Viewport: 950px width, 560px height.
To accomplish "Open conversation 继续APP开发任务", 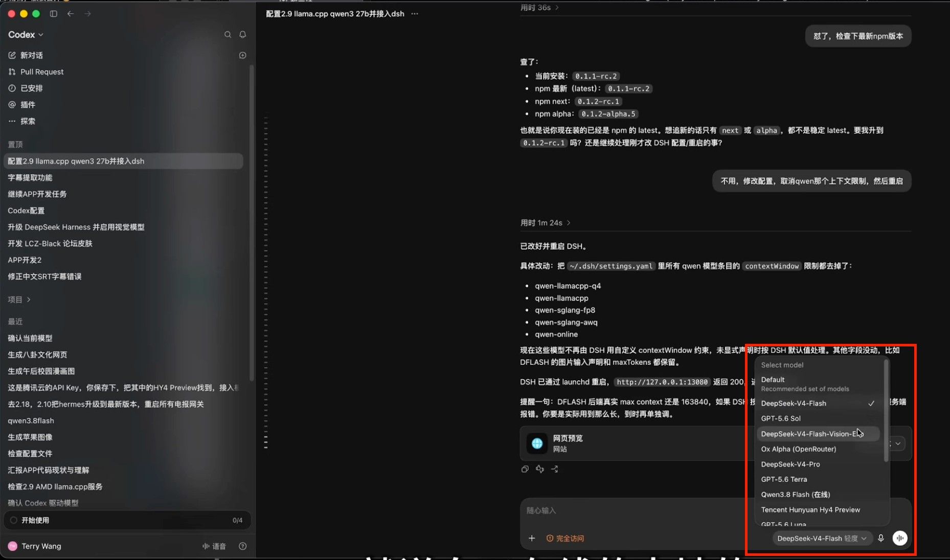I will click(x=123, y=194).
